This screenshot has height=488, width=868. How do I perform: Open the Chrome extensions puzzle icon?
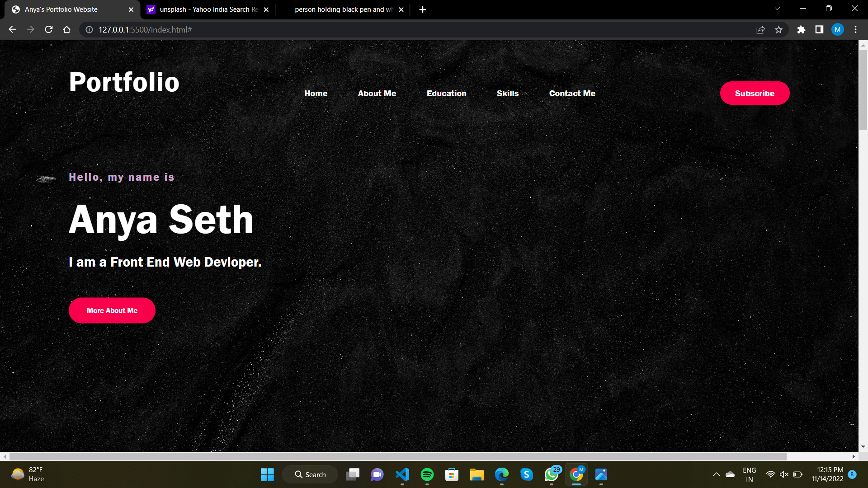coord(801,29)
